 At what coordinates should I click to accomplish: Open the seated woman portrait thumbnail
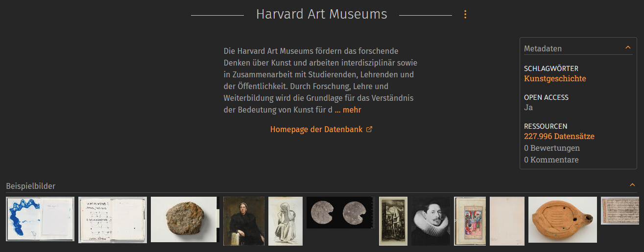point(243,221)
